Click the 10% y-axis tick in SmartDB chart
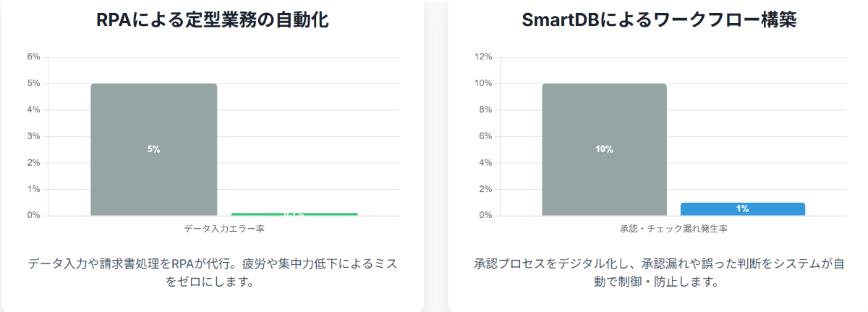The width and height of the screenshot is (868, 312). (x=483, y=83)
